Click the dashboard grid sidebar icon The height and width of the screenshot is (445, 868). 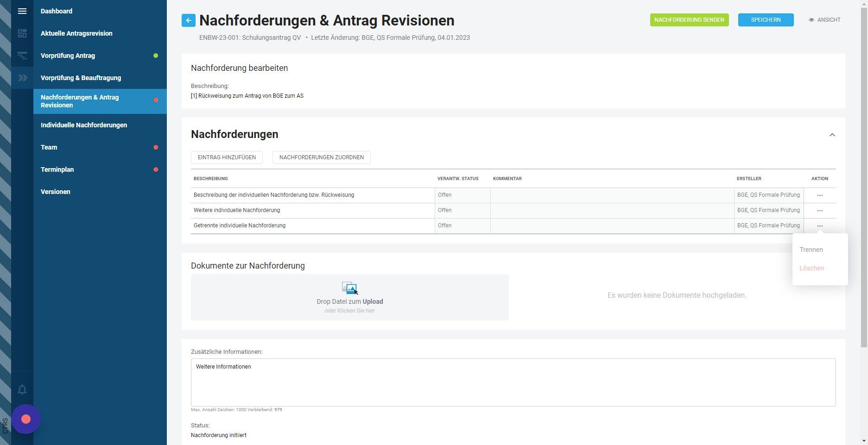22,33
